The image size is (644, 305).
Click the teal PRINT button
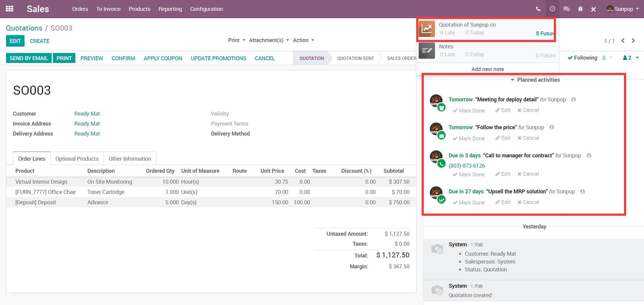point(64,58)
